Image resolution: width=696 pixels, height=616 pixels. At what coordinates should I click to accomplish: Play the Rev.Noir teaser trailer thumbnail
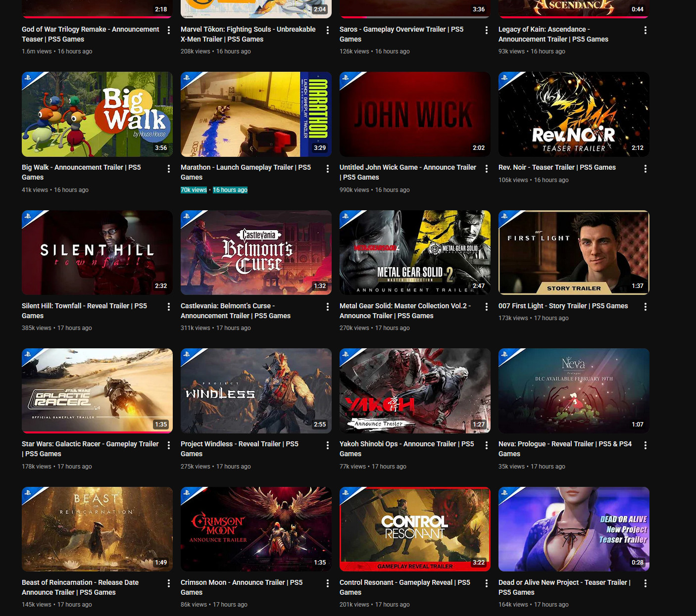pyautogui.click(x=574, y=114)
